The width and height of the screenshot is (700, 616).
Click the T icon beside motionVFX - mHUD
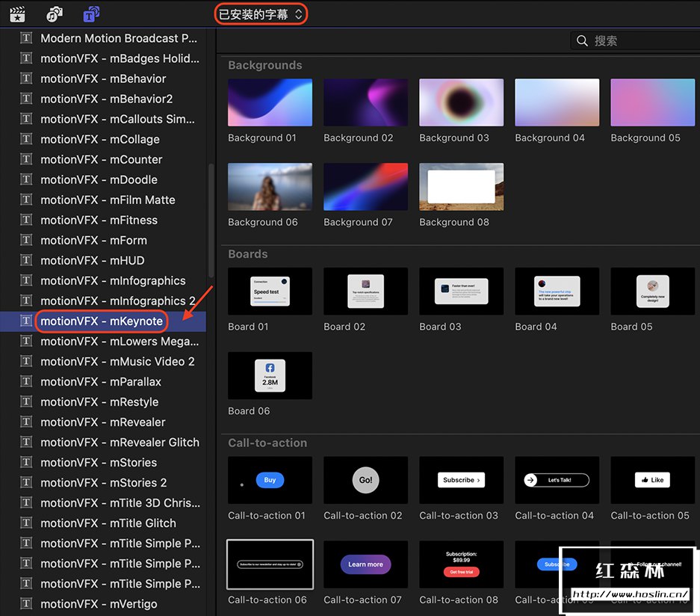point(26,260)
